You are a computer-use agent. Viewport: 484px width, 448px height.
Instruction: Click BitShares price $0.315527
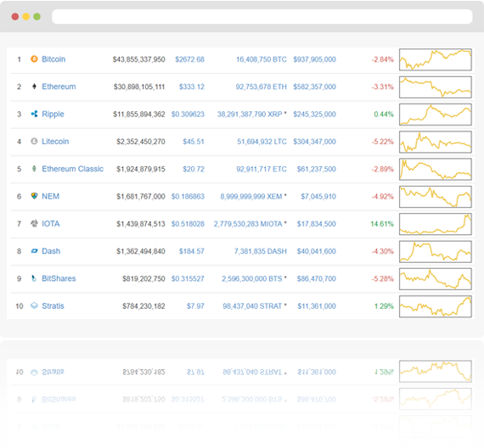[x=188, y=279]
